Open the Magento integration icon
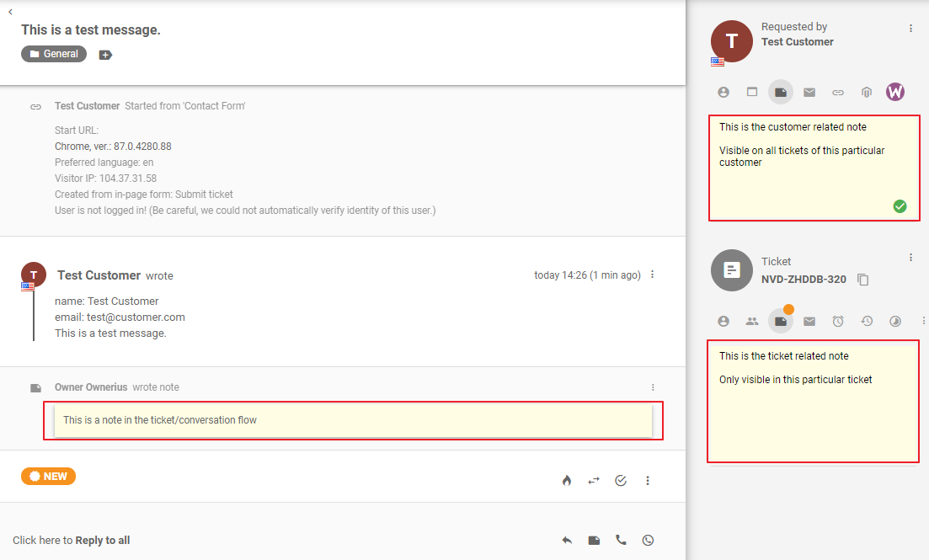Screen dimensions: 929x560 [866, 92]
